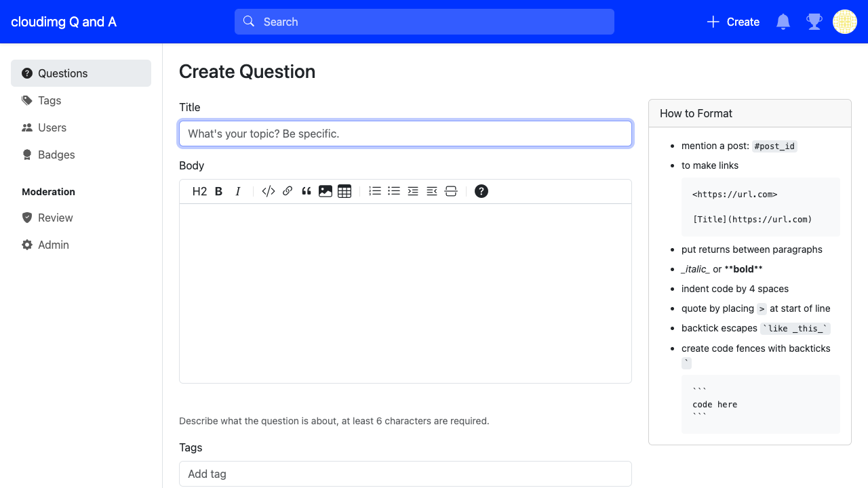Click the Create Question heading

pos(247,72)
